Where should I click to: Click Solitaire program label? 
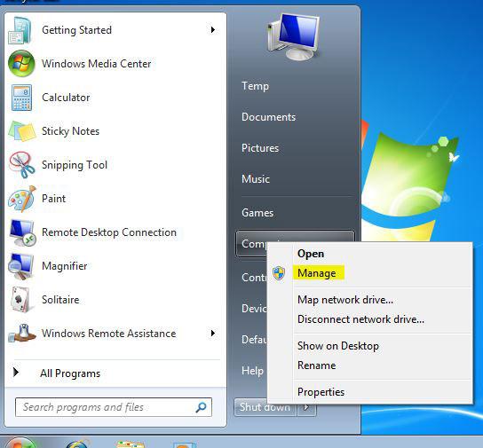pos(60,300)
